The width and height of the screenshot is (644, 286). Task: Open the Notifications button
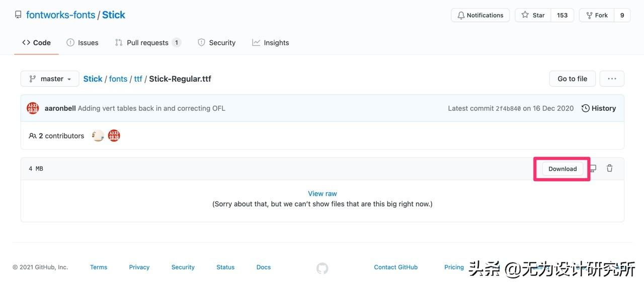480,15
